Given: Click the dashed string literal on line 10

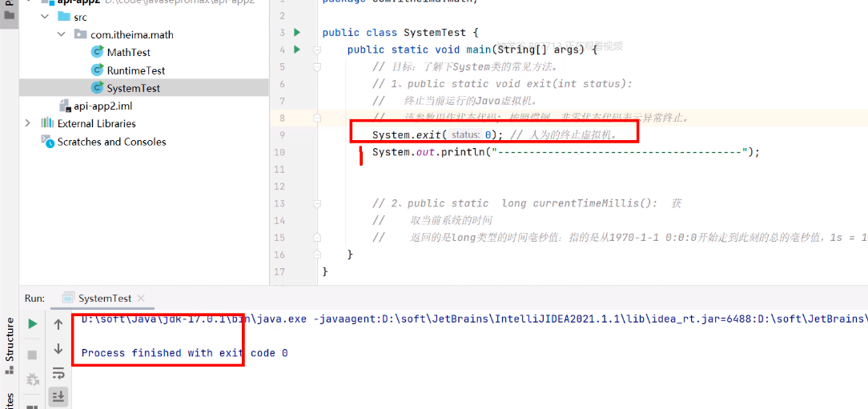Looking at the screenshot, I should 619,151.
